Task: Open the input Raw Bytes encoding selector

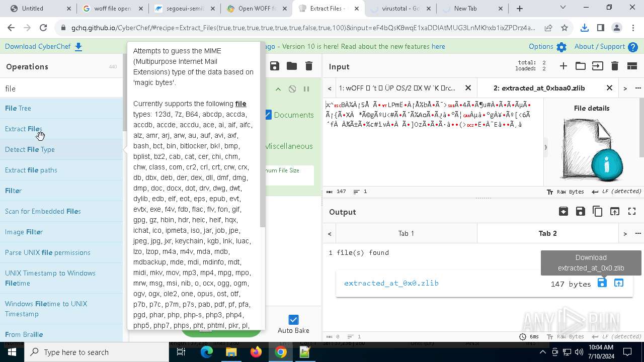Action: (566, 192)
